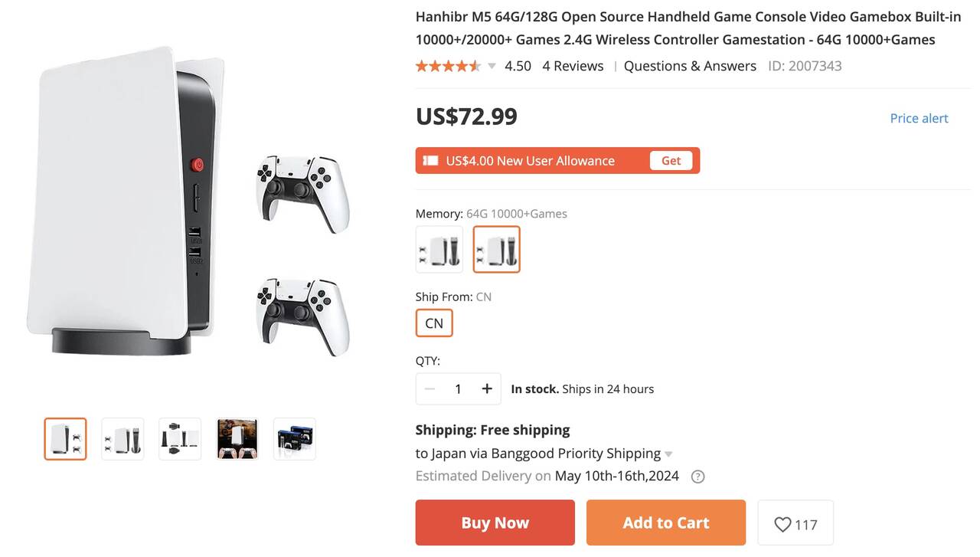Get the US$4.00 New User Allowance

(671, 161)
